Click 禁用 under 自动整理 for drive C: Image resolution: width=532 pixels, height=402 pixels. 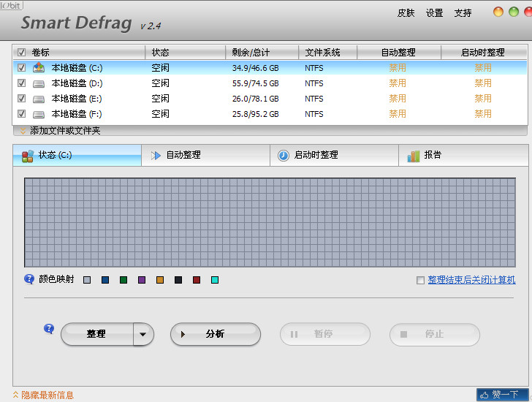tap(398, 67)
